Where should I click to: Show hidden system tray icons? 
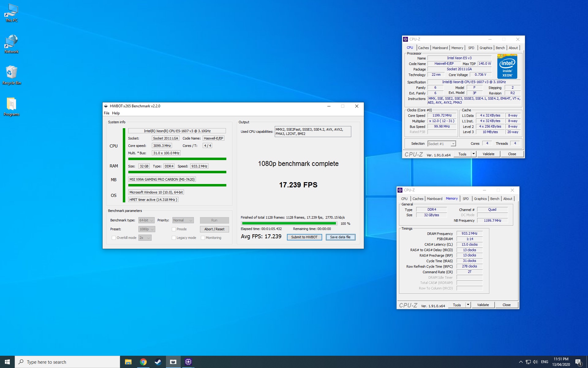521,362
